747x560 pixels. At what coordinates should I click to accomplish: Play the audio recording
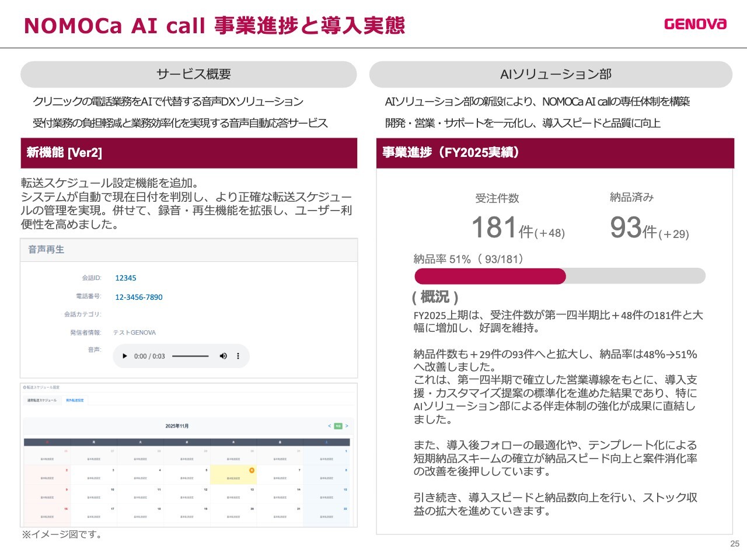click(x=124, y=356)
